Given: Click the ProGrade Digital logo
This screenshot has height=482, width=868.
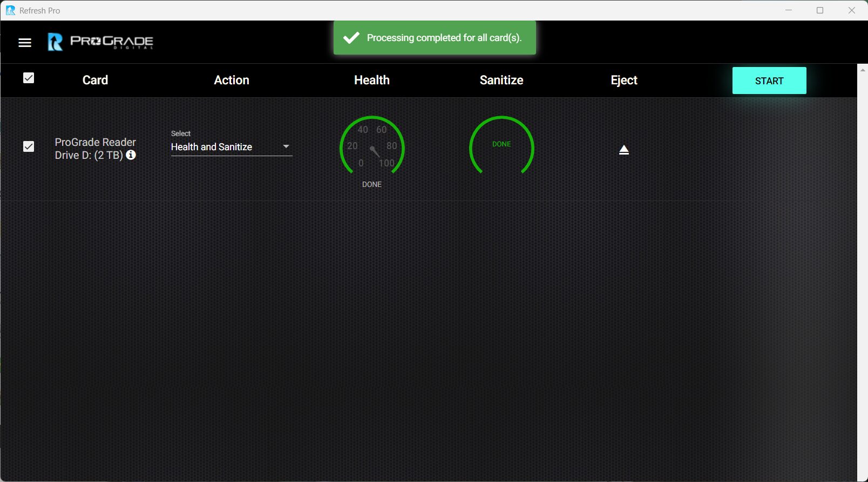Looking at the screenshot, I should tap(100, 42).
